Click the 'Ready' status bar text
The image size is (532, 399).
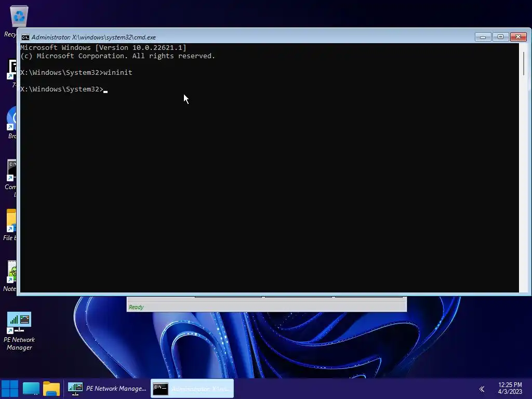[x=136, y=307]
